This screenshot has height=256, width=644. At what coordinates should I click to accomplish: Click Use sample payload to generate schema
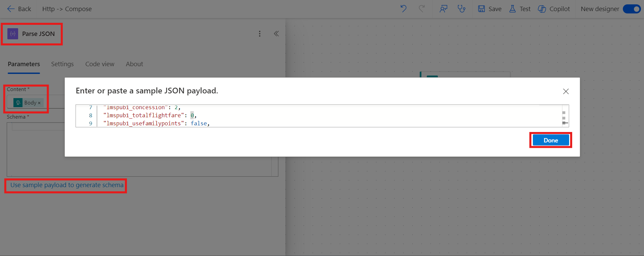(x=67, y=185)
